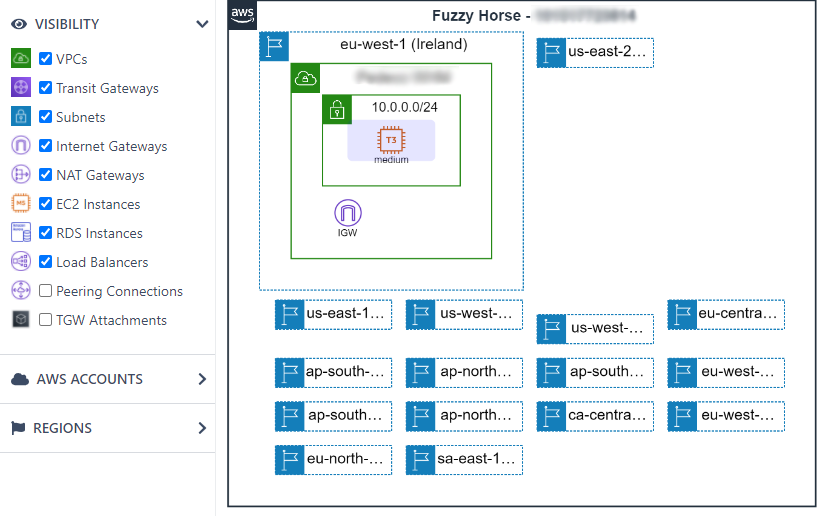Uncheck the VPCs checkbox

pos(46,59)
